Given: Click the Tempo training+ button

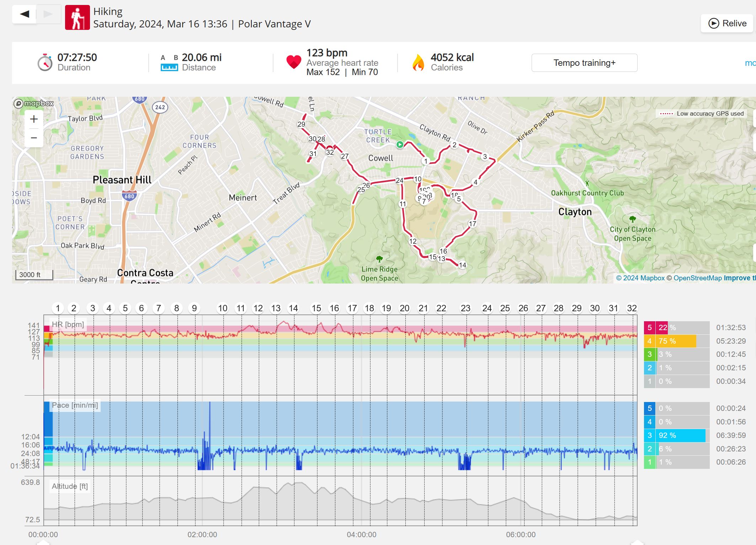Looking at the screenshot, I should (x=584, y=63).
